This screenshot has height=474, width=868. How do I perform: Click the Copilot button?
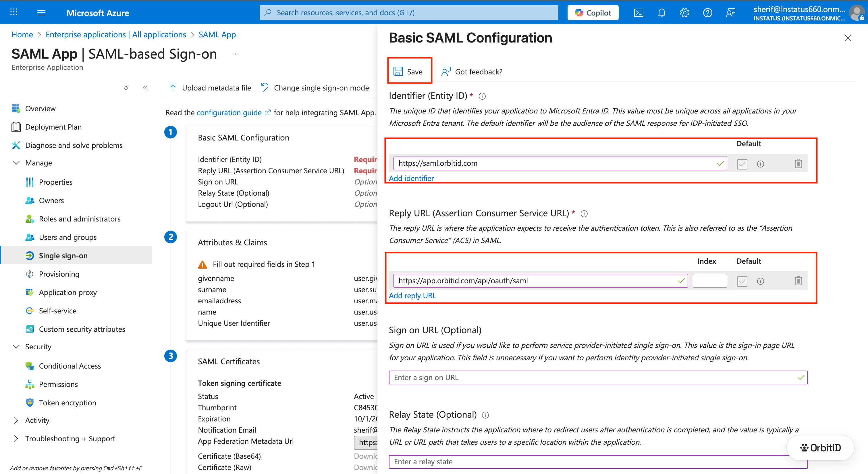coord(593,13)
